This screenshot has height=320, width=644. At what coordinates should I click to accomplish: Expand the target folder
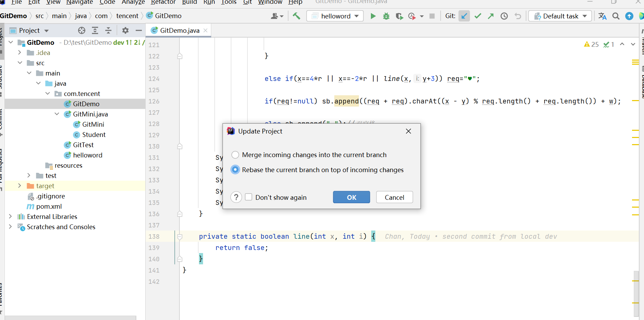click(x=19, y=186)
